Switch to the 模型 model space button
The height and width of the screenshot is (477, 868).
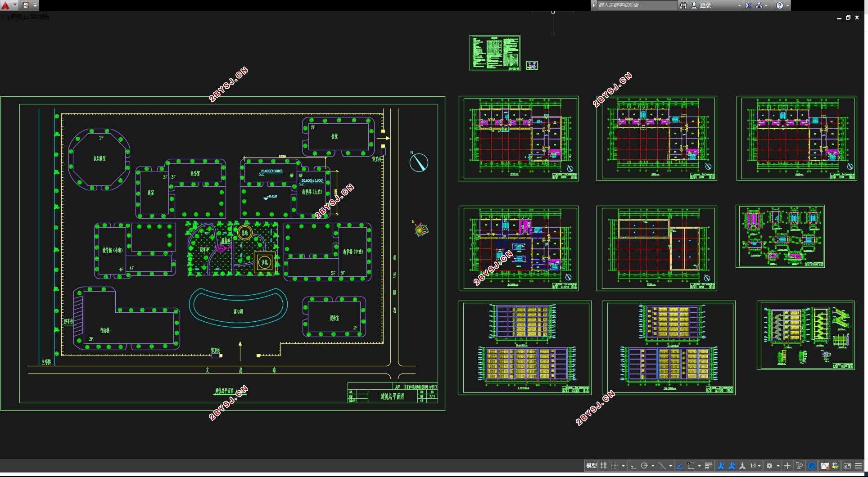pyautogui.click(x=591, y=466)
